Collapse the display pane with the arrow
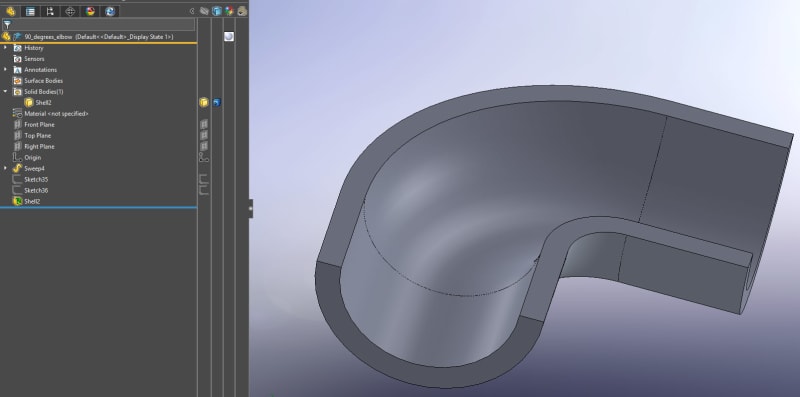This screenshot has height=397, width=800. pyautogui.click(x=192, y=11)
